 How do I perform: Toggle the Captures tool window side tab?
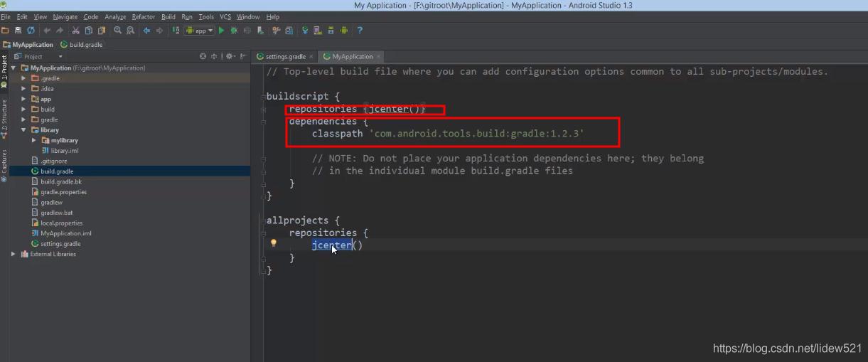coord(4,165)
